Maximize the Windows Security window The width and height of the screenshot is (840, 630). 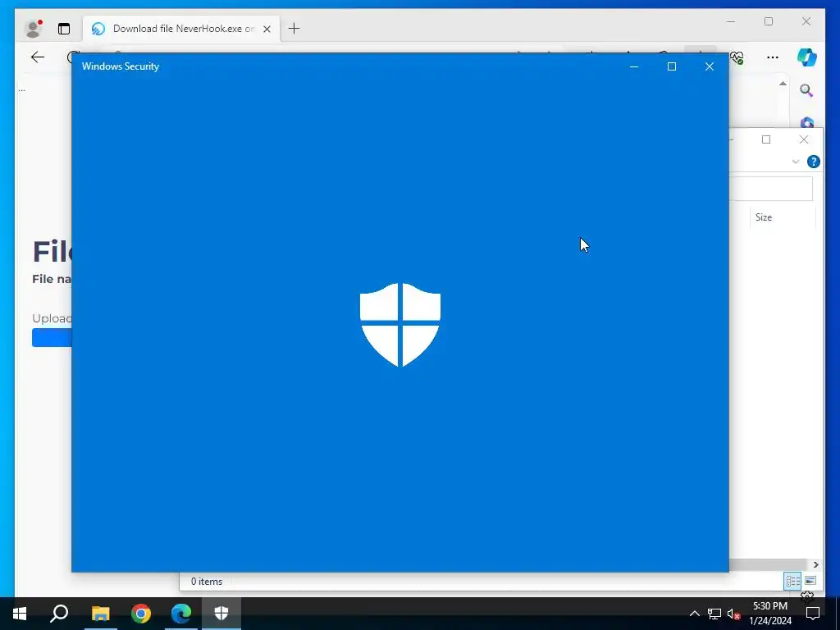click(672, 66)
